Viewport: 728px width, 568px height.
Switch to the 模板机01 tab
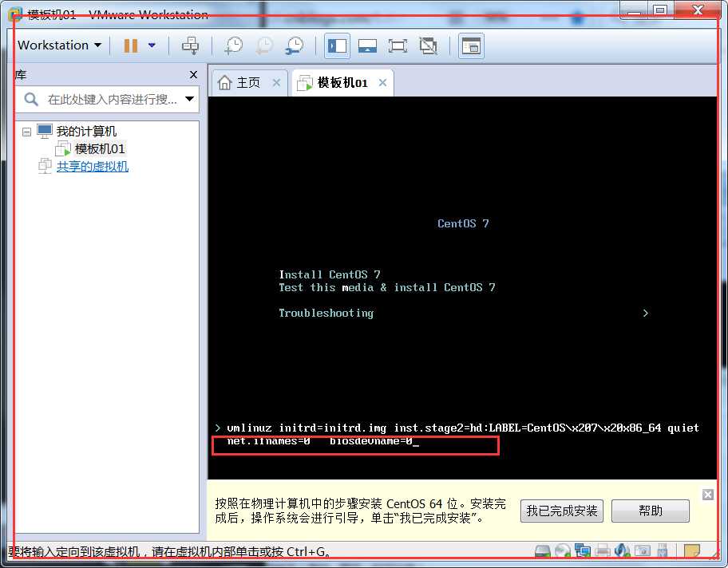tap(342, 83)
